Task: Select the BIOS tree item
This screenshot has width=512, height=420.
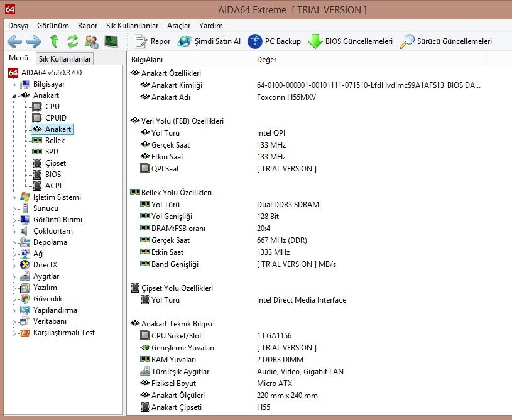Action: [53, 175]
